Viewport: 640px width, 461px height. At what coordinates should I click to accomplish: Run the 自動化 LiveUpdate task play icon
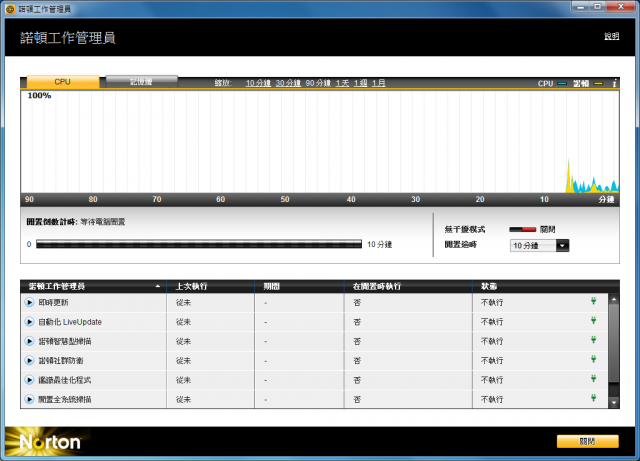click(x=29, y=322)
